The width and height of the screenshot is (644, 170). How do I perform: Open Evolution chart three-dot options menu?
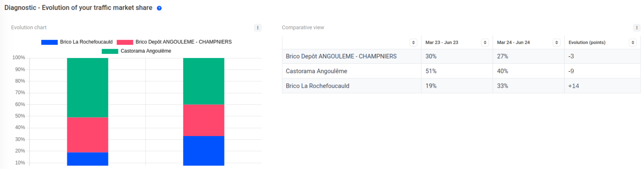(x=258, y=28)
